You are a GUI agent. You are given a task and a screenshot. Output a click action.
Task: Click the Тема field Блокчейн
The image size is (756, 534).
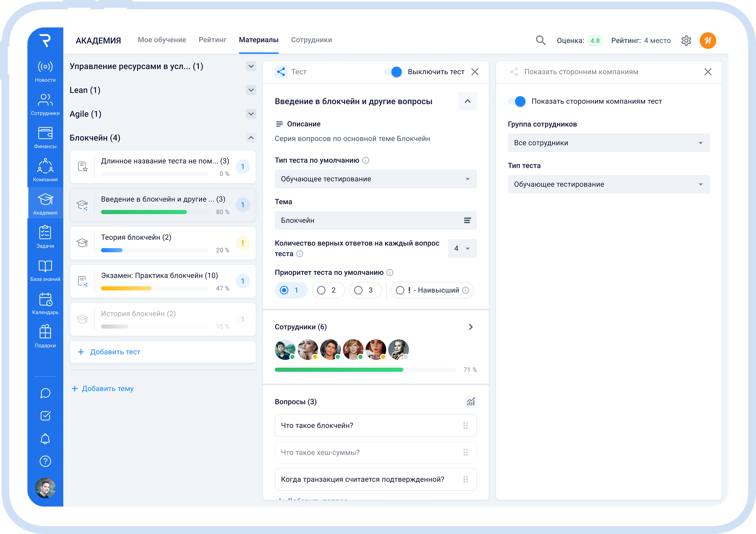[x=376, y=220]
